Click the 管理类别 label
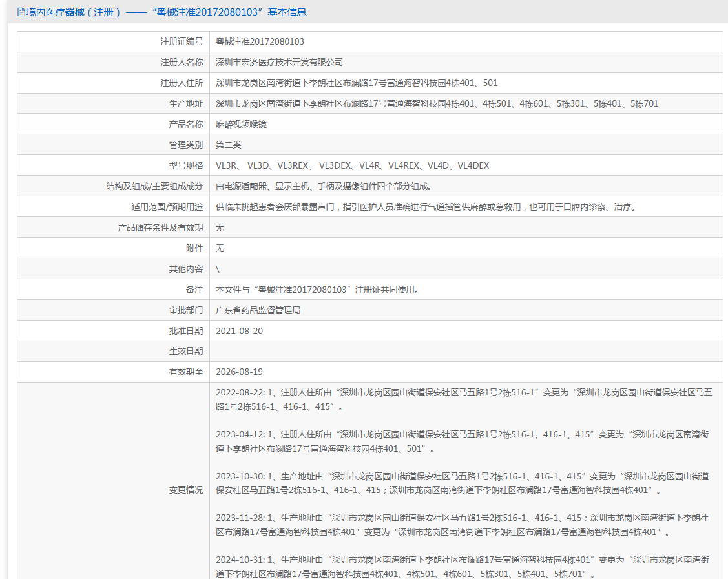Screen dimensions: 728x579 186,145
